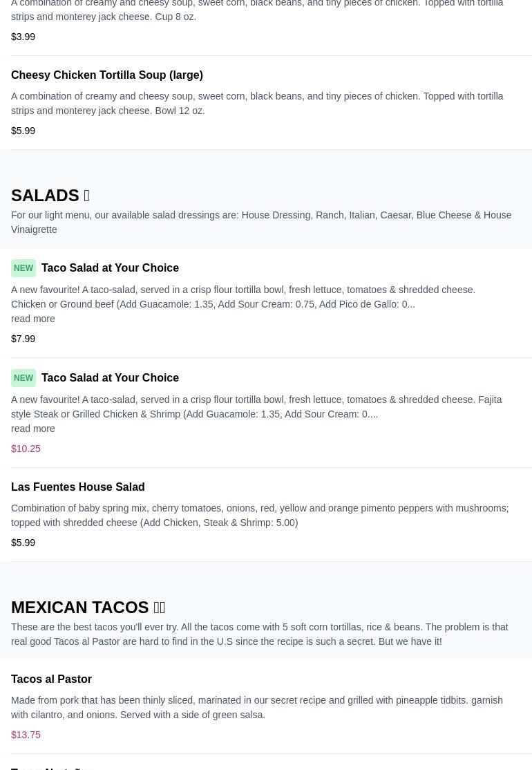This screenshot has height=770, width=532.
Task: Select the second Taco Salad at Your Choice title
Action: point(110,377)
